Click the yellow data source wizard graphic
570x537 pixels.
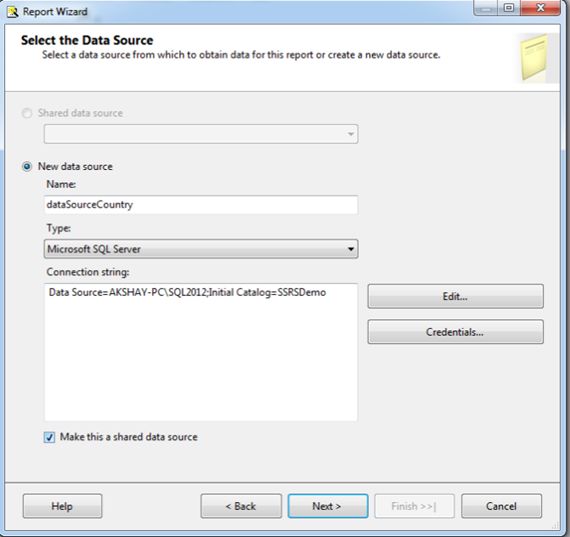537,57
